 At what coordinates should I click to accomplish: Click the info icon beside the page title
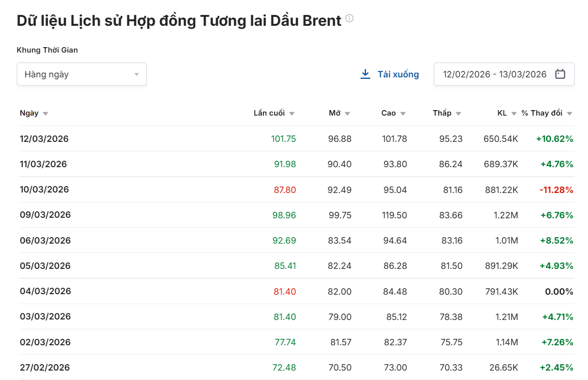point(350,19)
